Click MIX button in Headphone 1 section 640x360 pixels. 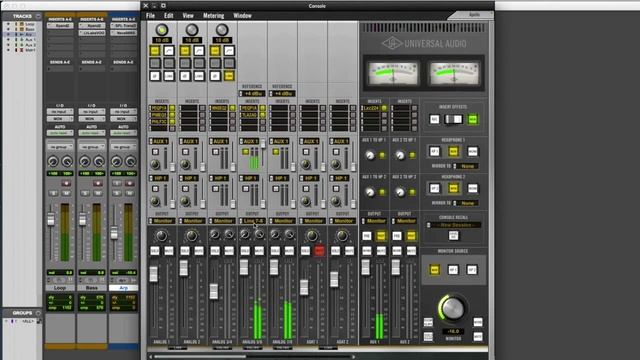pyautogui.click(x=453, y=151)
